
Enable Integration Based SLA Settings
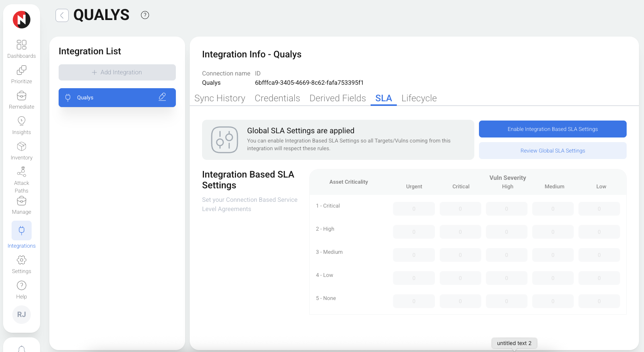[553, 129]
